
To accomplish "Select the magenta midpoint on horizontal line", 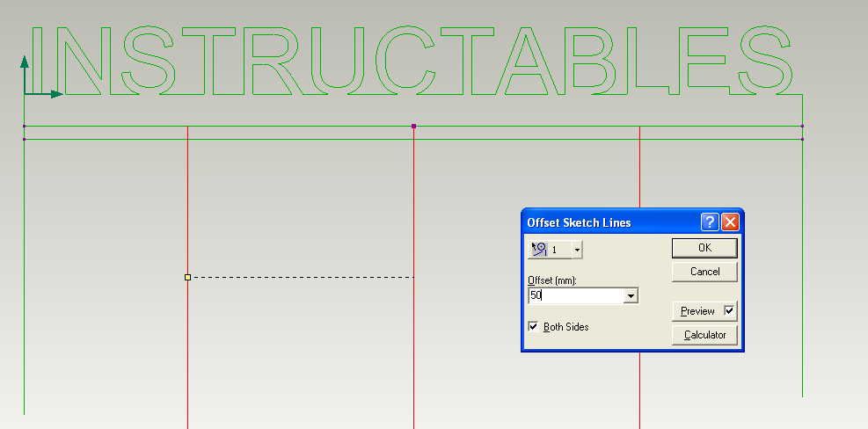I will [x=413, y=127].
